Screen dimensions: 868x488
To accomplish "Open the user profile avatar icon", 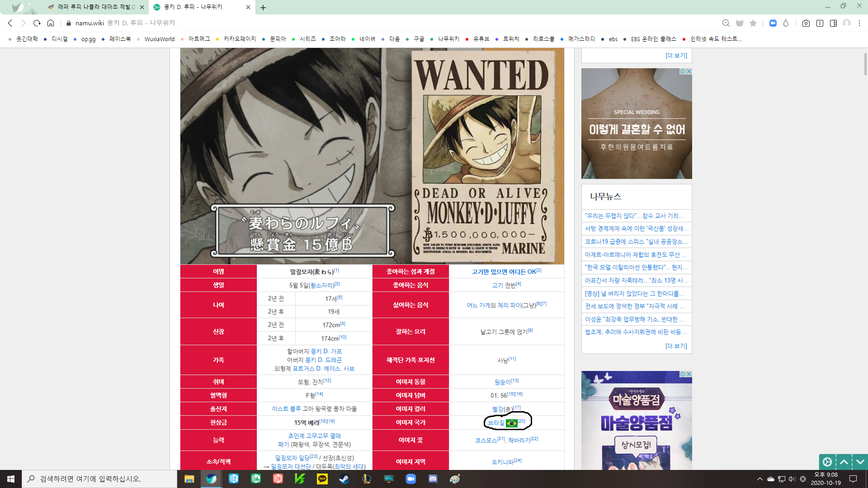I will (x=847, y=23).
